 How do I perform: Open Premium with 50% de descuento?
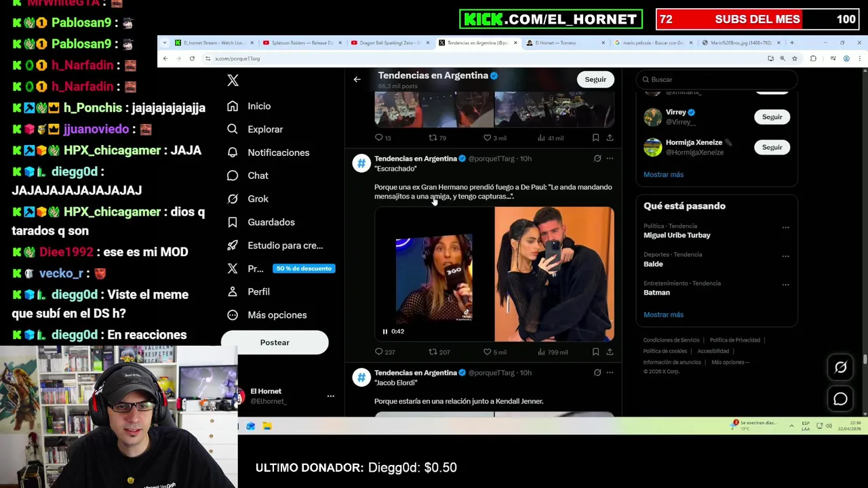[x=280, y=268]
